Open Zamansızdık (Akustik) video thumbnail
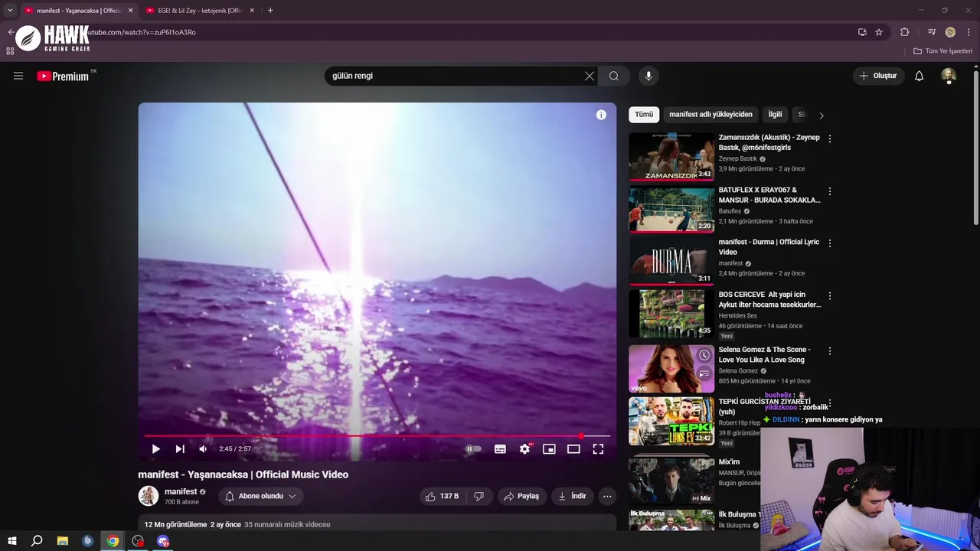 click(671, 157)
